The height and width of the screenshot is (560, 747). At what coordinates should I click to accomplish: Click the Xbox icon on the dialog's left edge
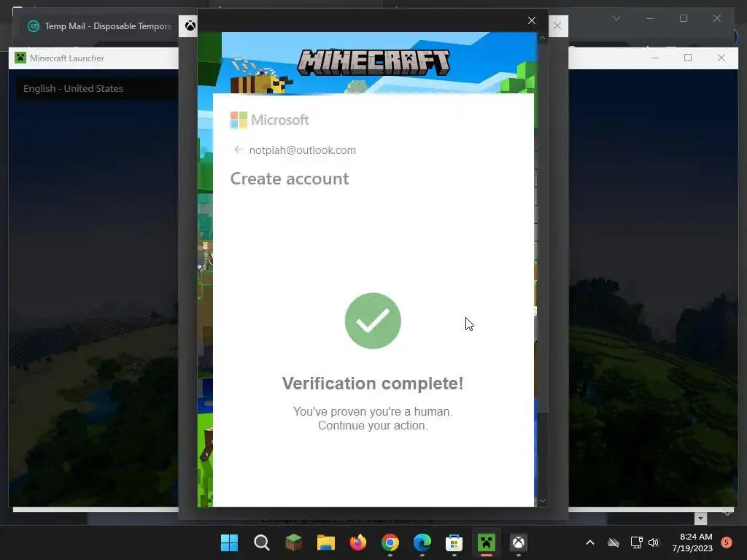(x=190, y=26)
